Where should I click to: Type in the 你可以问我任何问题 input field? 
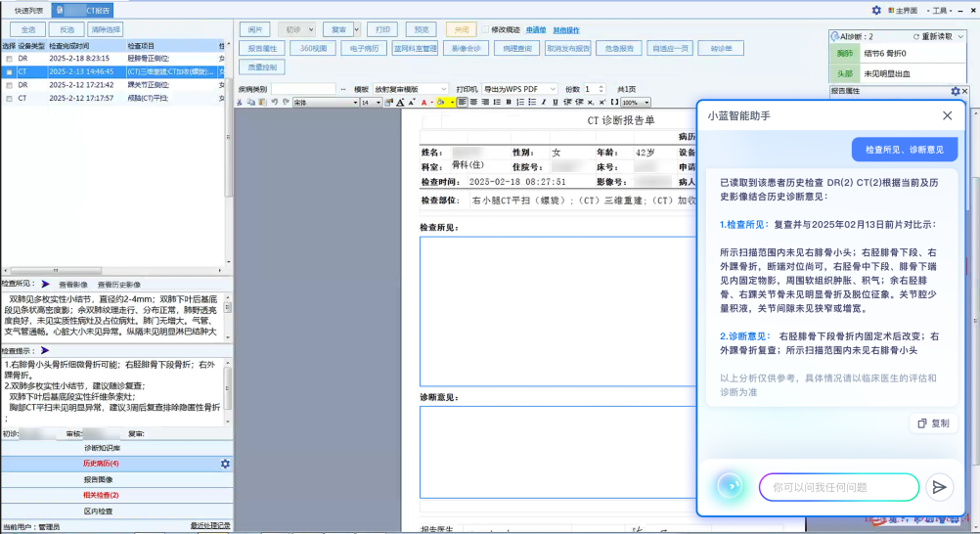pos(838,487)
